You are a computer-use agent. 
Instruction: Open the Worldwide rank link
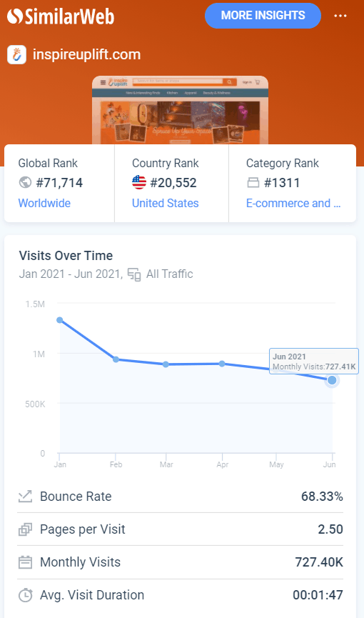pos(44,203)
